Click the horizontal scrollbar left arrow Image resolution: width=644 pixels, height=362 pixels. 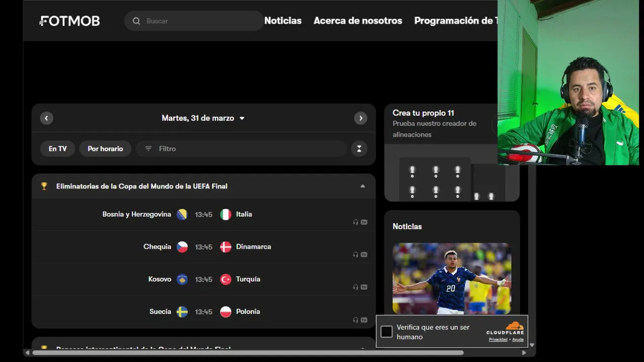pyautogui.click(x=27, y=353)
